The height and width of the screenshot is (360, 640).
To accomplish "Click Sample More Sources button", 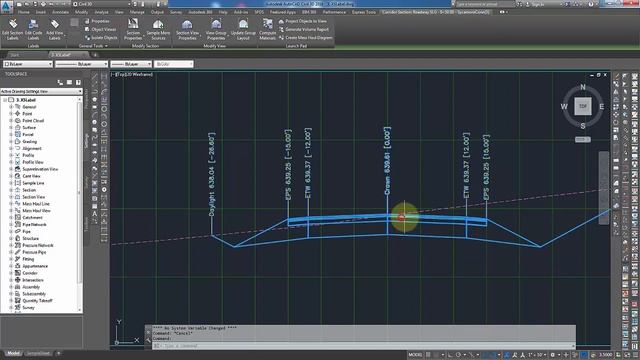I will point(158,29).
